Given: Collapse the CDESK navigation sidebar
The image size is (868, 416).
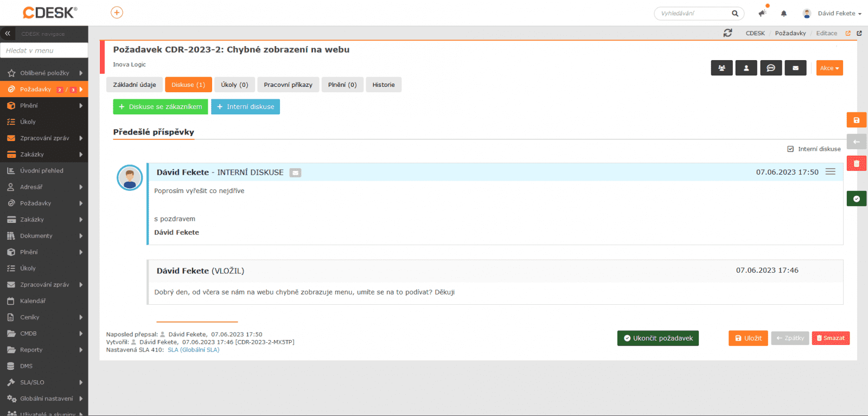Looking at the screenshot, I should coord(8,34).
